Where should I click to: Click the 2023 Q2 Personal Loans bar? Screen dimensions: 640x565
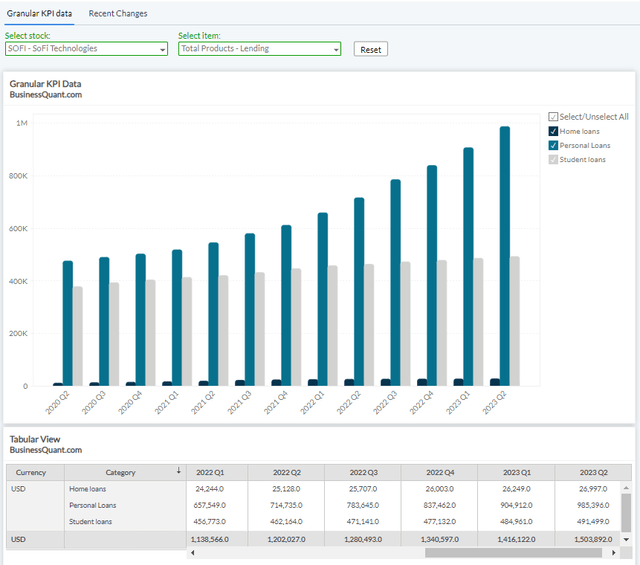click(x=505, y=256)
